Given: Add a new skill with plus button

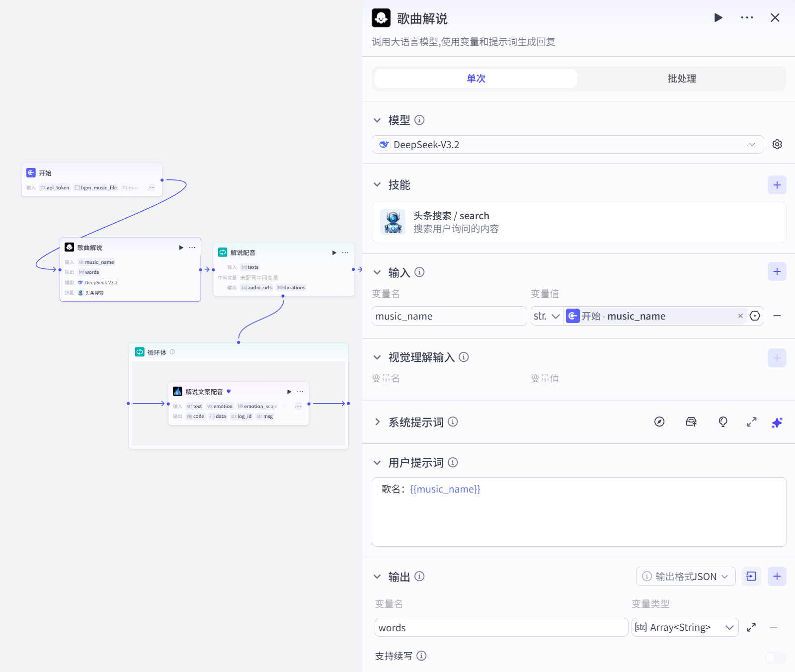Looking at the screenshot, I should coord(777,185).
